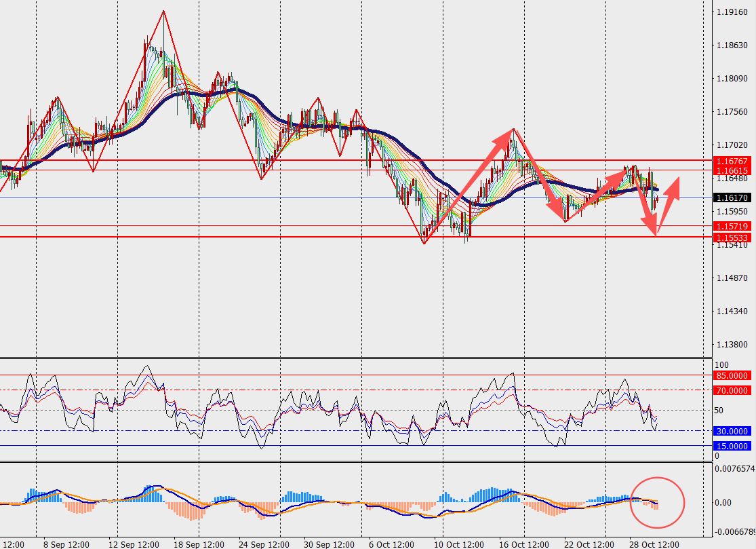Select the red 85.0000 oscillator level label
This screenshot has height=549, width=756.
pyautogui.click(x=732, y=375)
